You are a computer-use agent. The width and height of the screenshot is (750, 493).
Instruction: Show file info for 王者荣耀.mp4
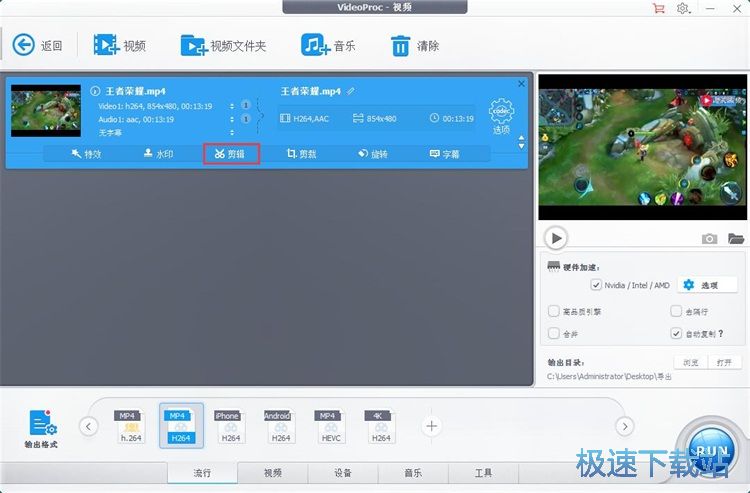(95, 91)
